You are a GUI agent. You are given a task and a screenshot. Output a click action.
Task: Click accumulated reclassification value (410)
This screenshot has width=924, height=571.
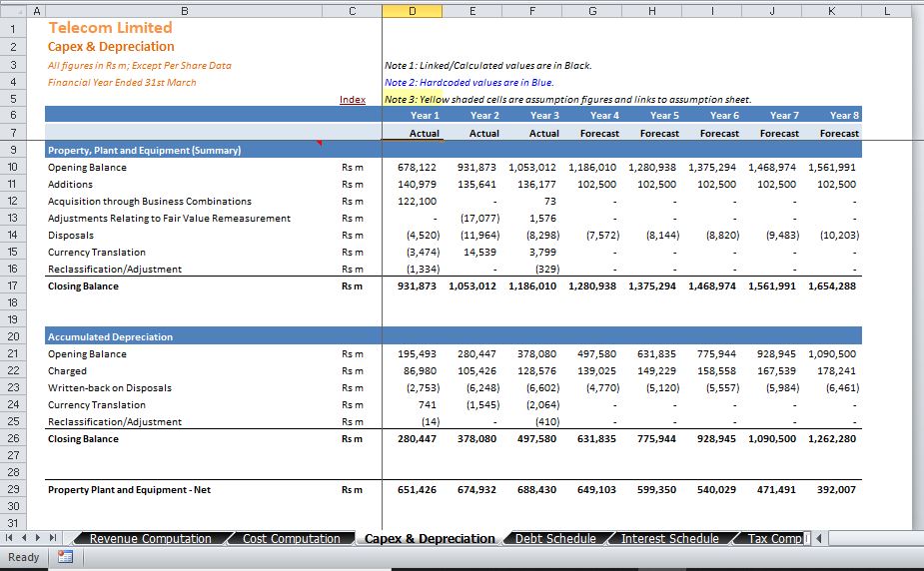pos(546,421)
